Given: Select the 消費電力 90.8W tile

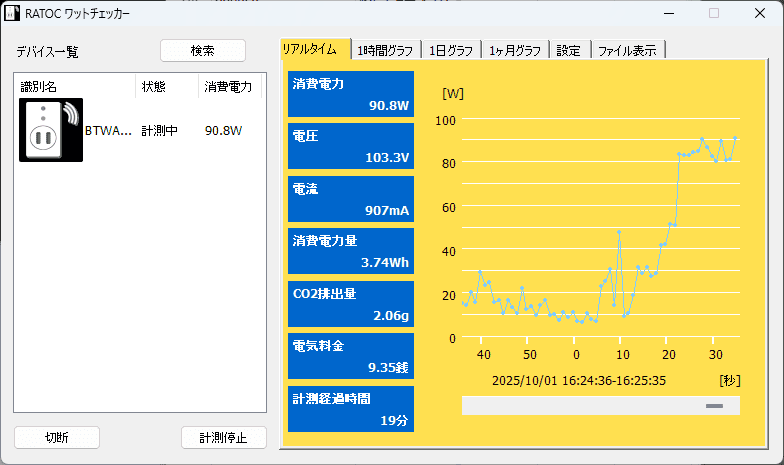Looking at the screenshot, I should (x=350, y=94).
